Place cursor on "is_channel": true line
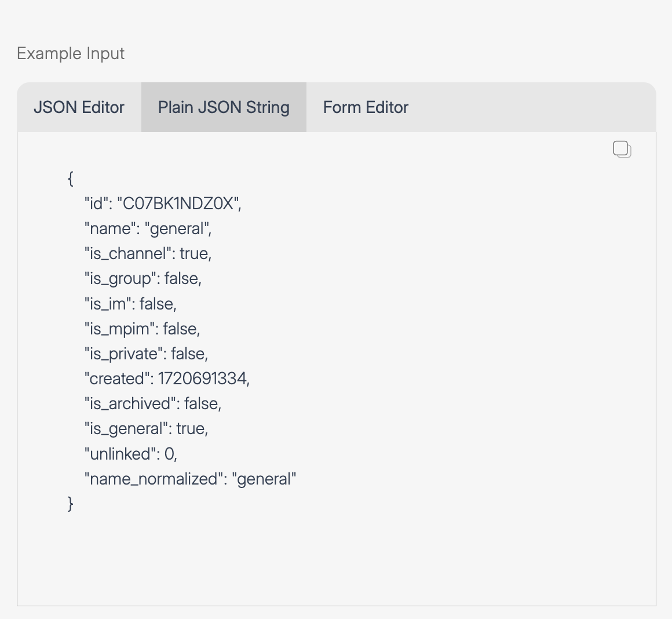Screen dimensions: 672x619 pos(148,253)
